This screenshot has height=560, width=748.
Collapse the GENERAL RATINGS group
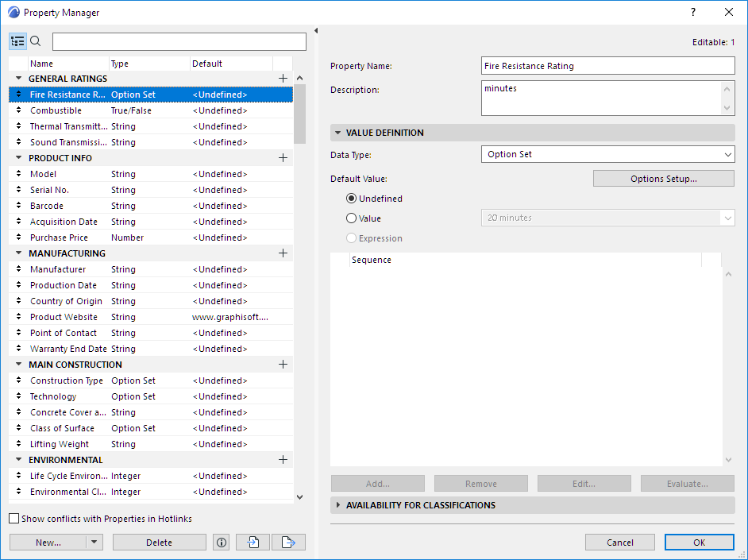tap(18, 78)
